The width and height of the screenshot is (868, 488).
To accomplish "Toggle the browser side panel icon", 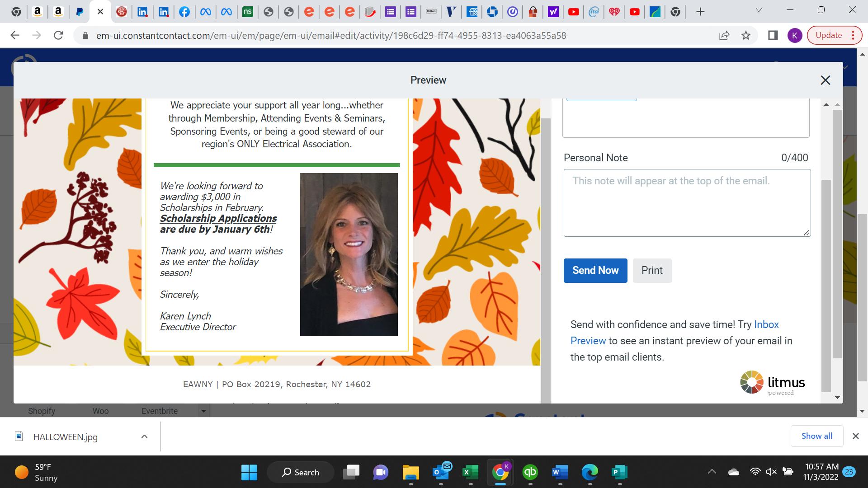I will click(x=773, y=35).
